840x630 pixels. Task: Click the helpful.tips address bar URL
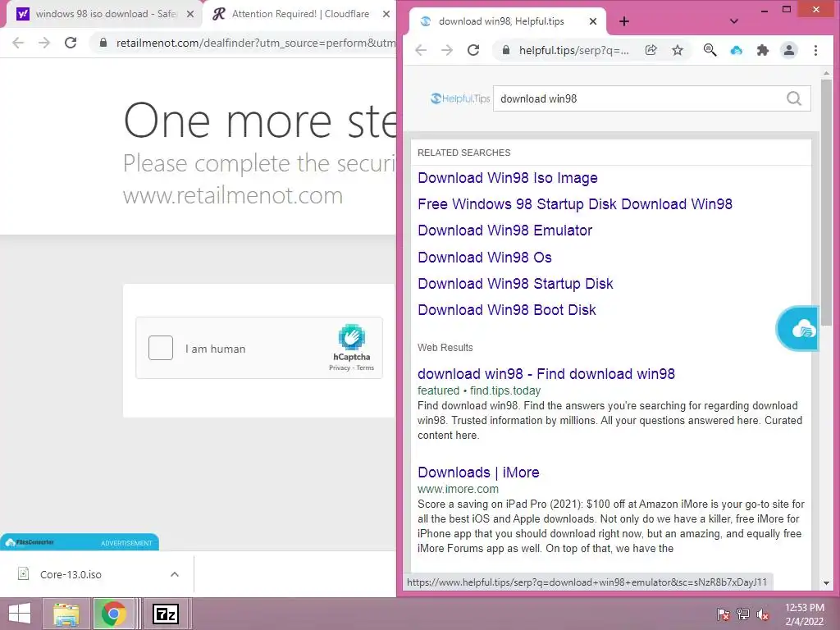tap(573, 50)
